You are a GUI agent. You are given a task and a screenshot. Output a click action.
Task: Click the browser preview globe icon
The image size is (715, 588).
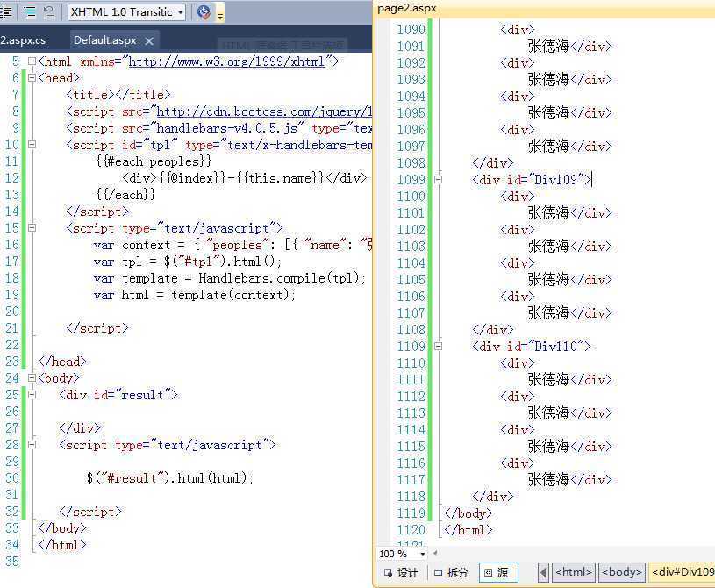point(204,12)
